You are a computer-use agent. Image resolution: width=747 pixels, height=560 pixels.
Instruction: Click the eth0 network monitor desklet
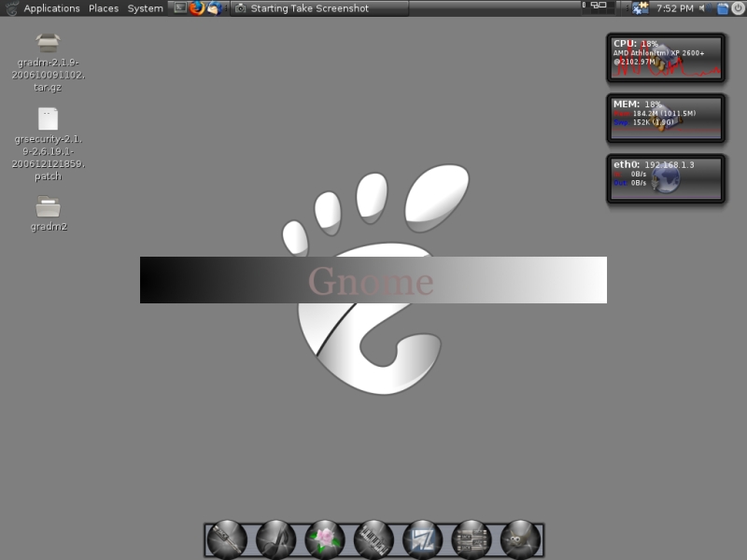tap(666, 178)
